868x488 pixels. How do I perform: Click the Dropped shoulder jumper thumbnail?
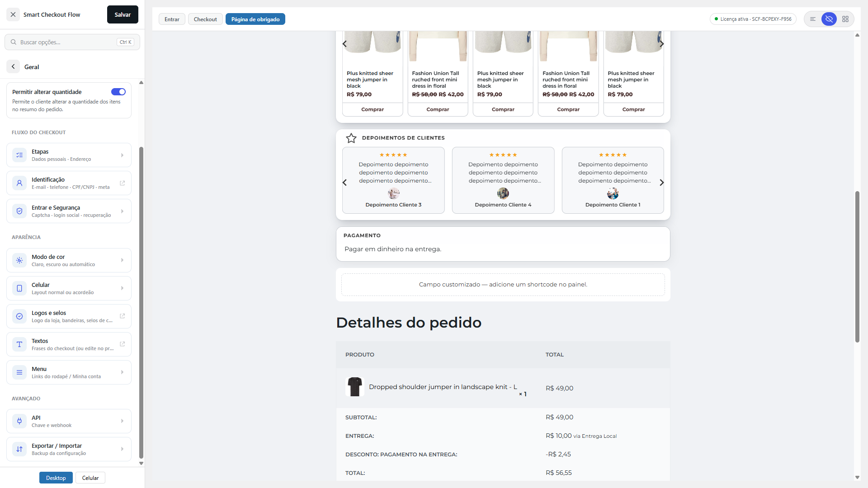(355, 387)
